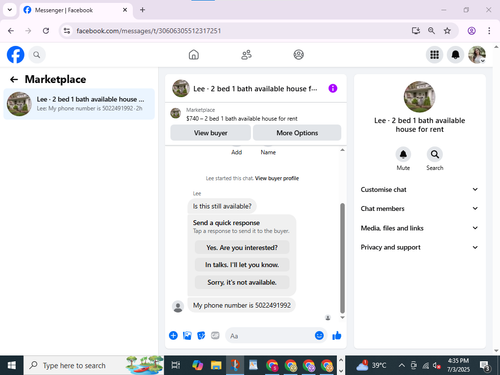500x375 pixels.
Task: Choose a GIF icon
Action: coord(215,335)
